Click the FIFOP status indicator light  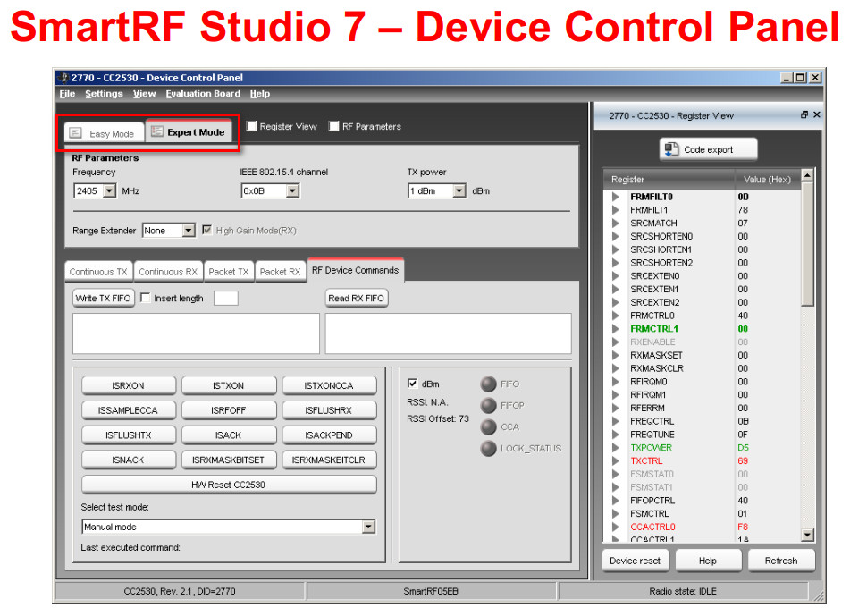click(488, 405)
